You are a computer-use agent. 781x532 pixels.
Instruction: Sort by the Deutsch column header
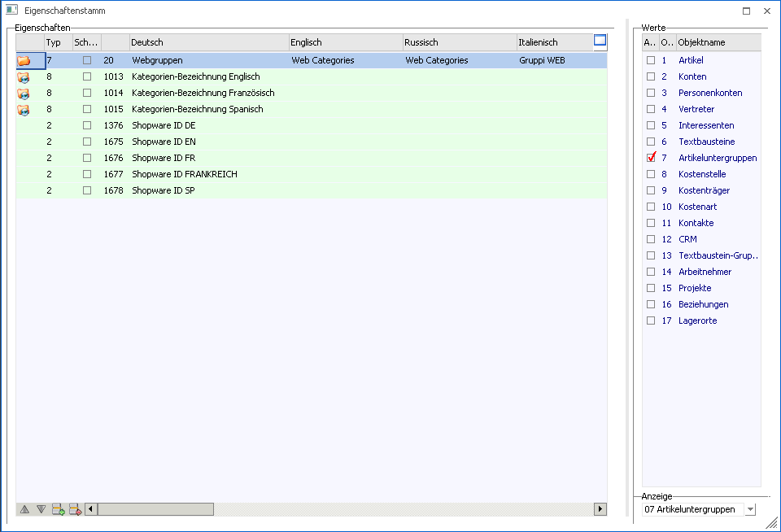tap(208, 42)
